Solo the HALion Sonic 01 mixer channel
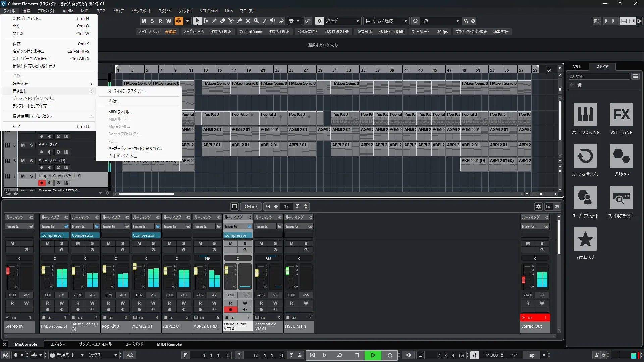644x362 pixels. [x=61, y=244]
